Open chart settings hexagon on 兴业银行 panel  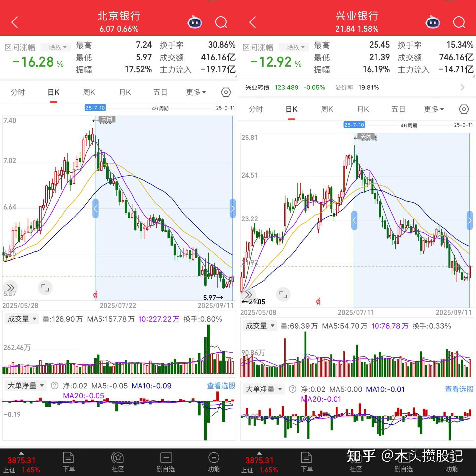(x=464, y=109)
